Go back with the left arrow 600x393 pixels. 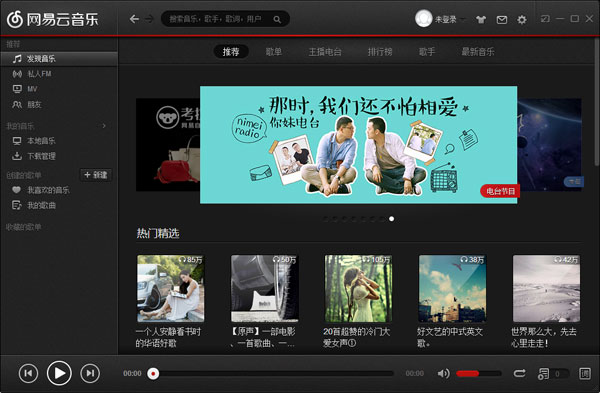pos(134,19)
